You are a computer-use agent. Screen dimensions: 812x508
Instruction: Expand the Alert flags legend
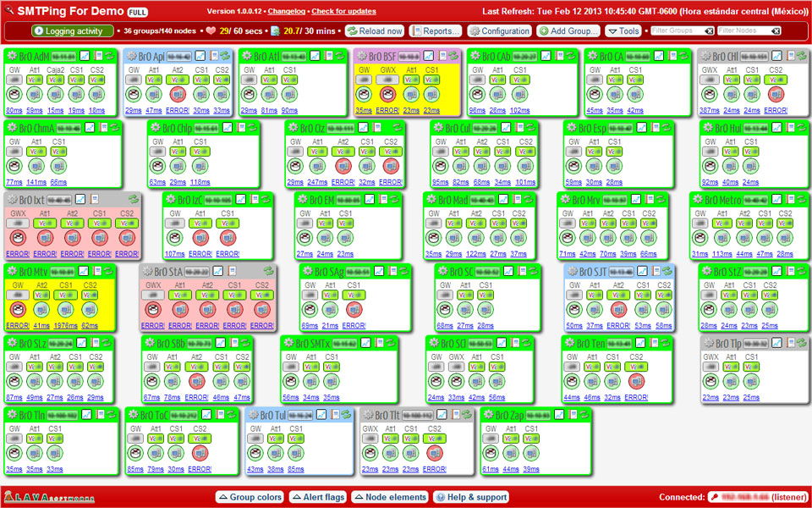pos(319,497)
